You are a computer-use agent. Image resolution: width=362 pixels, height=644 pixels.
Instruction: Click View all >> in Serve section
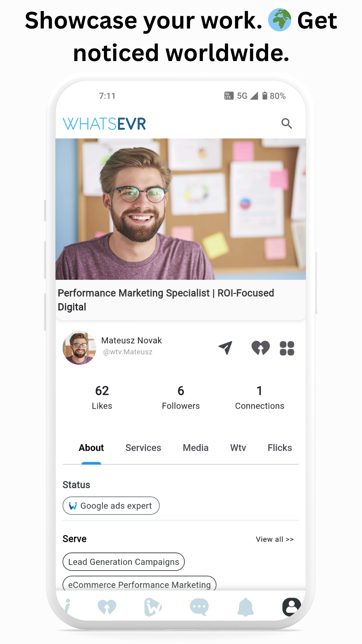(275, 539)
